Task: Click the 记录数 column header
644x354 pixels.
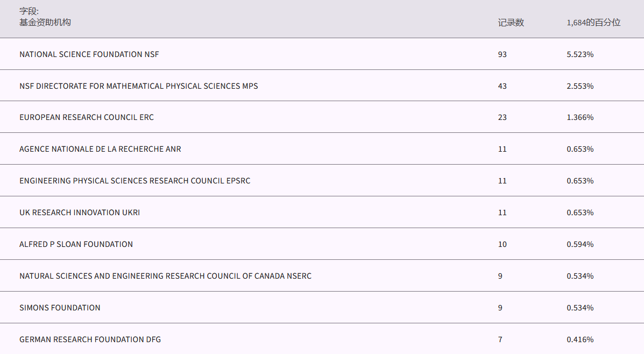Action: [x=511, y=23]
